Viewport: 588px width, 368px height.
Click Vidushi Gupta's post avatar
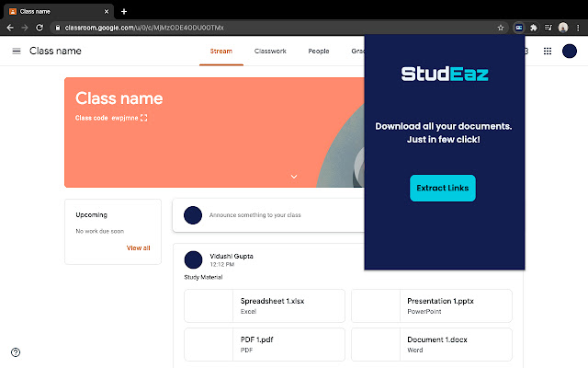click(x=194, y=259)
